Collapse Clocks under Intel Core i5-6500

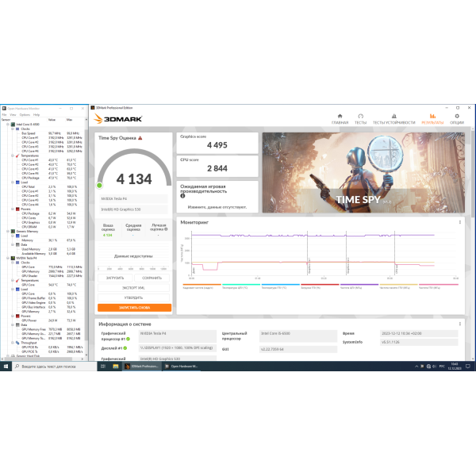(13, 129)
